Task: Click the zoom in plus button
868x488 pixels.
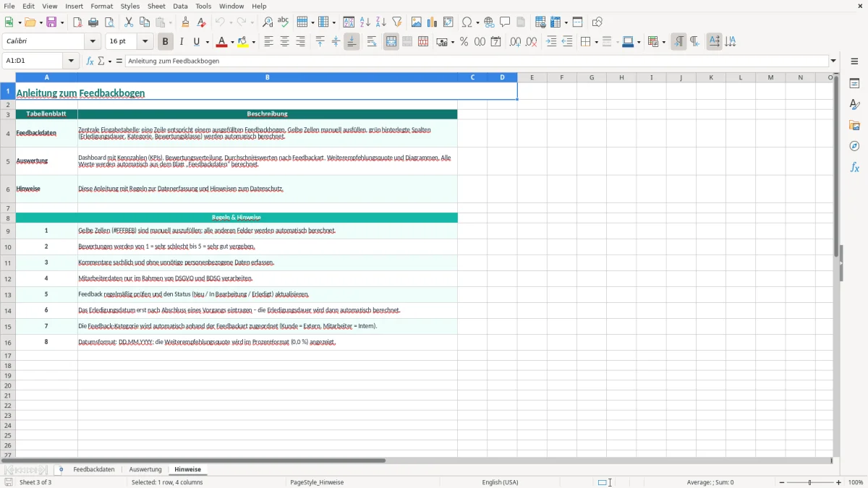Action: [839, 482]
